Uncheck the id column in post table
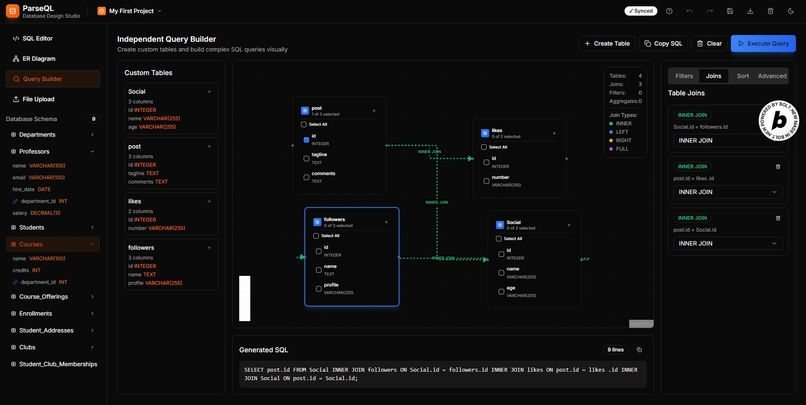The width and height of the screenshot is (806, 405). [306, 139]
